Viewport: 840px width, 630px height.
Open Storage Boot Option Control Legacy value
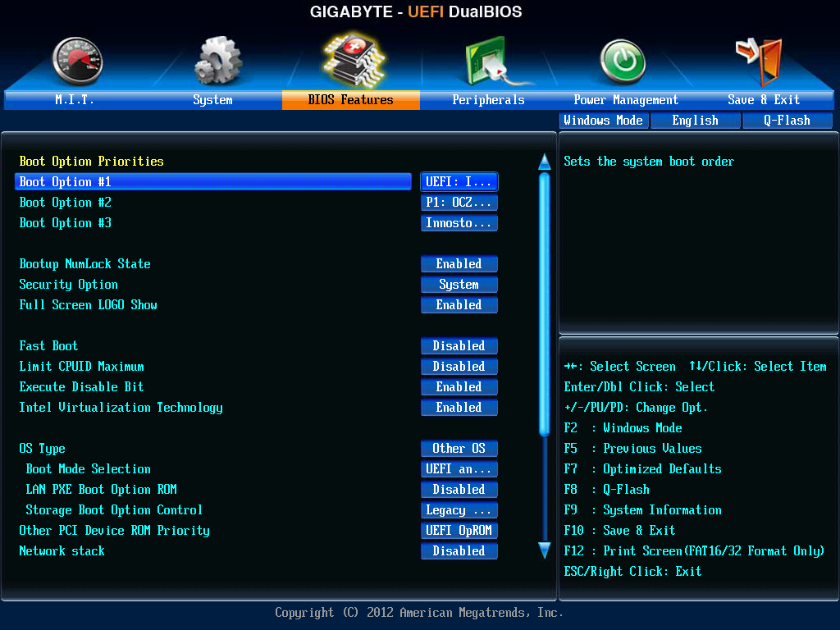tap(459, 510)
